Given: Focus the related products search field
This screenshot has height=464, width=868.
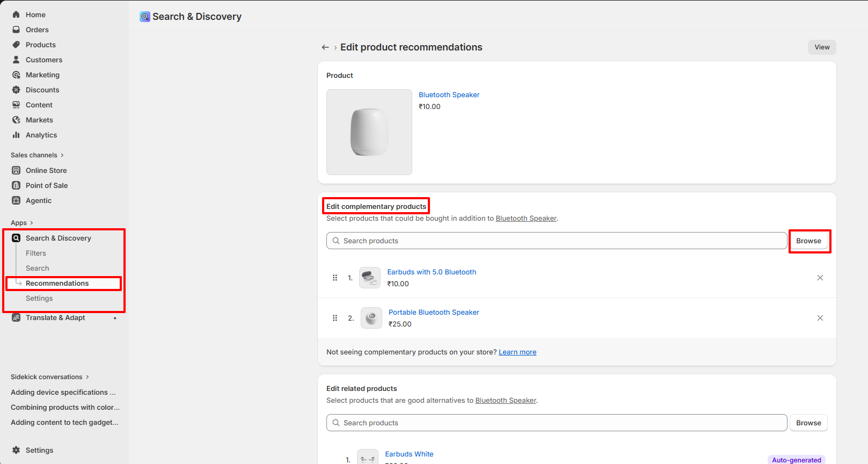Looking at the screenshot, I should click(x=557, y=423).
